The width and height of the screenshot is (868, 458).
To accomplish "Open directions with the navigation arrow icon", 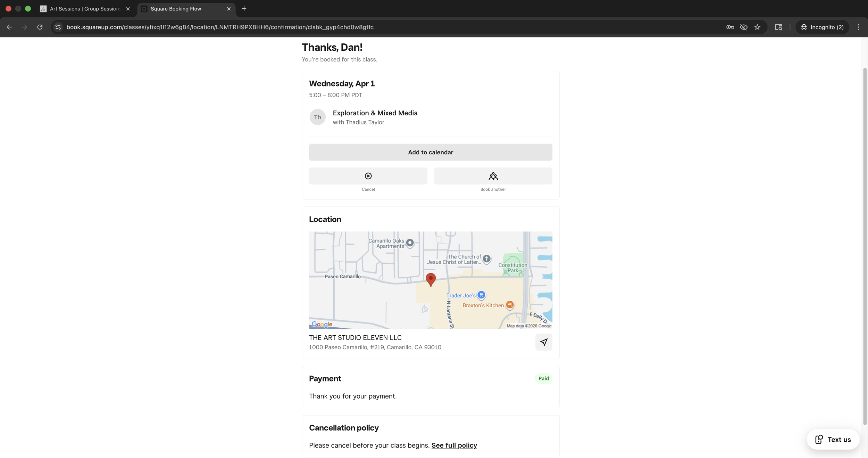I will click(544, 342).
